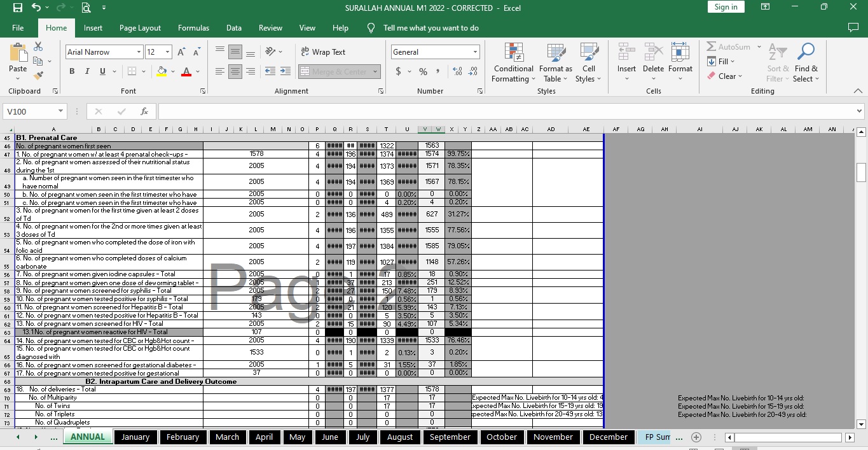
Task: Click the vertical scrollbar down arrow
Action: coord(862,424)
